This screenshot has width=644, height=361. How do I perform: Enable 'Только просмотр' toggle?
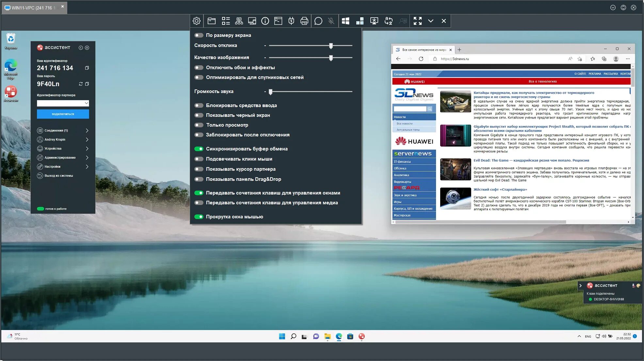tap(199, 125)
